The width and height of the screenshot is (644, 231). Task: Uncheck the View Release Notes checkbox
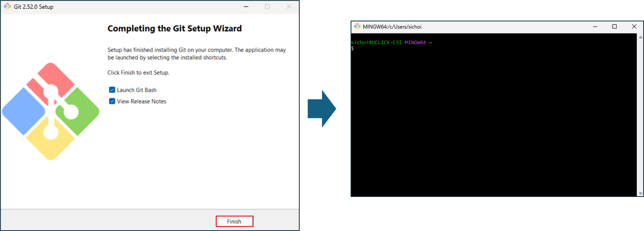click(x=112, y=101)
